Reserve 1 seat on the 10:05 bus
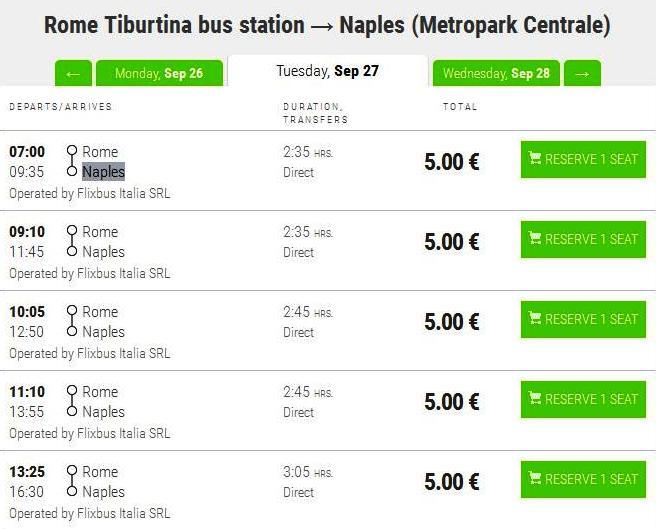The image size is (656, 529). pyautogui.click(x=583, y=320)
